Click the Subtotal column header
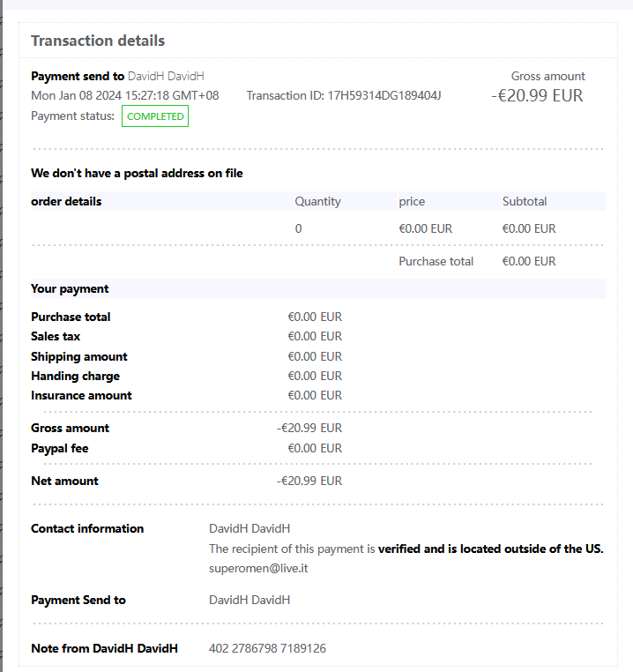The width and height of the screenshot is (633, 672). (525, 201)
